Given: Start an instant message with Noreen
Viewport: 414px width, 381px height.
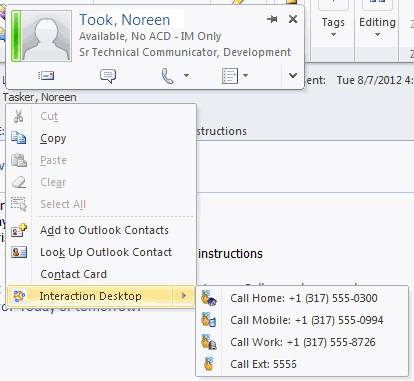Looking at the screenshot, I should point(108,76).
